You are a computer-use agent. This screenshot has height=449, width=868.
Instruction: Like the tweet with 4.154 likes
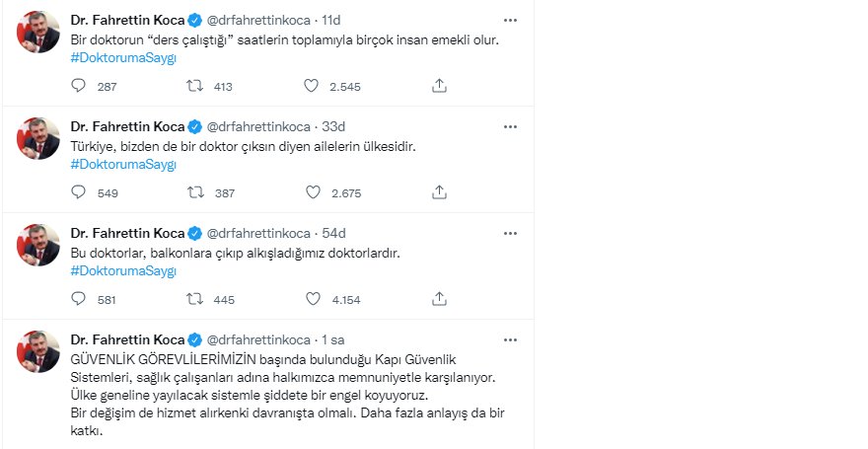tap(311, 298)
